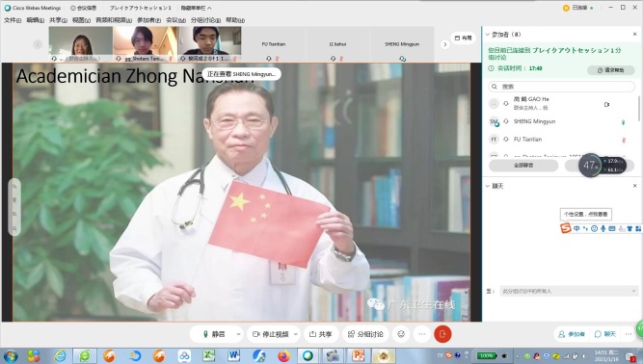Open the audio options arrow beside 静音

239,334
